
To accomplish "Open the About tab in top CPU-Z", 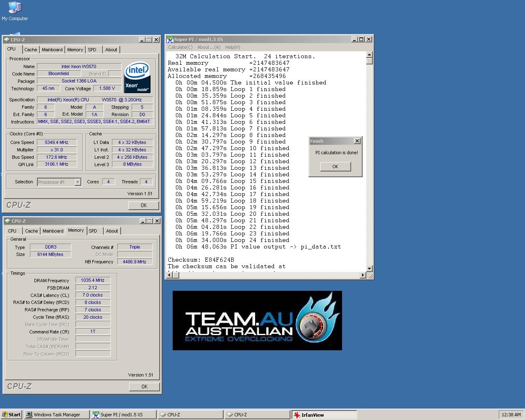I will [x=111, y=50].
